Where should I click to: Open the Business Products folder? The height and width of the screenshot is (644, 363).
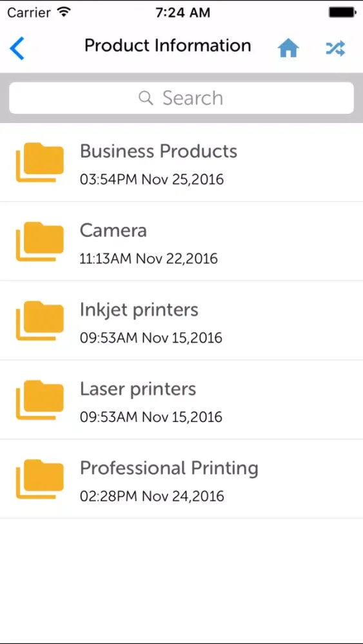pos(181,162)
